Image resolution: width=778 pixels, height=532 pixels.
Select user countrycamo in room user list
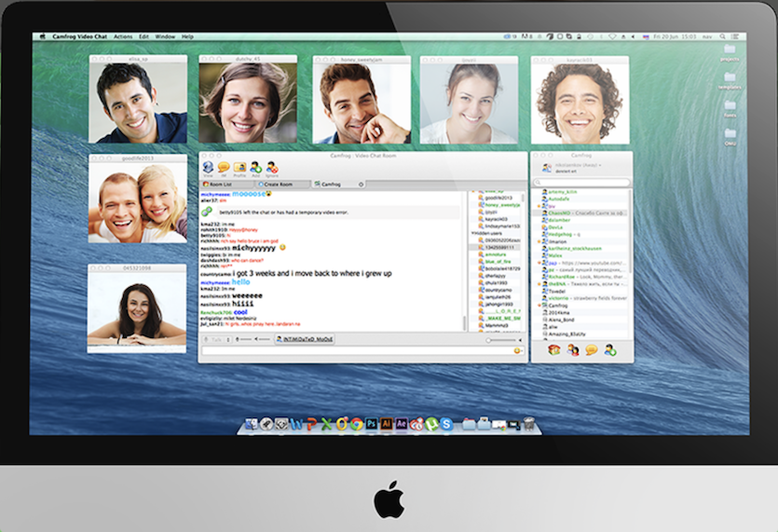[x=498, y=290]
